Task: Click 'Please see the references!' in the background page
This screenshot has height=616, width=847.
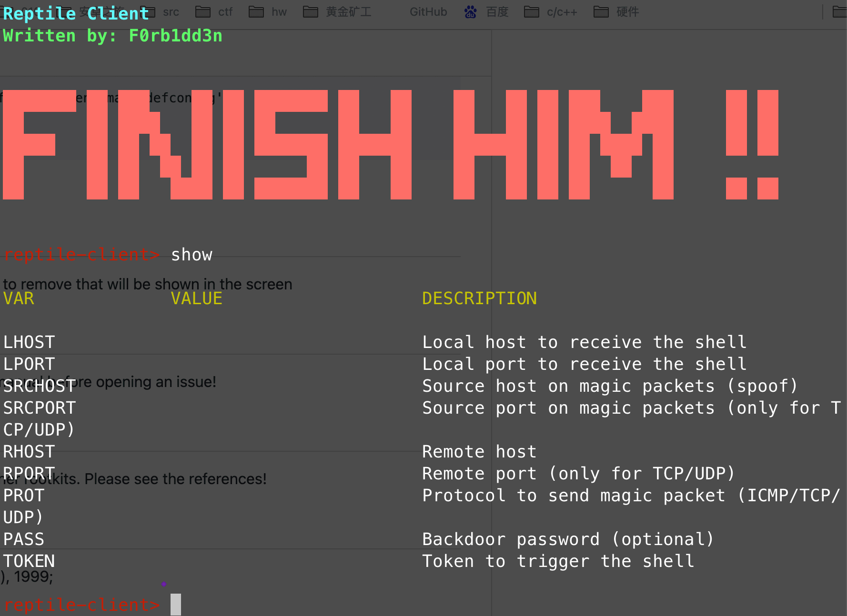Action: click(175, 479)
